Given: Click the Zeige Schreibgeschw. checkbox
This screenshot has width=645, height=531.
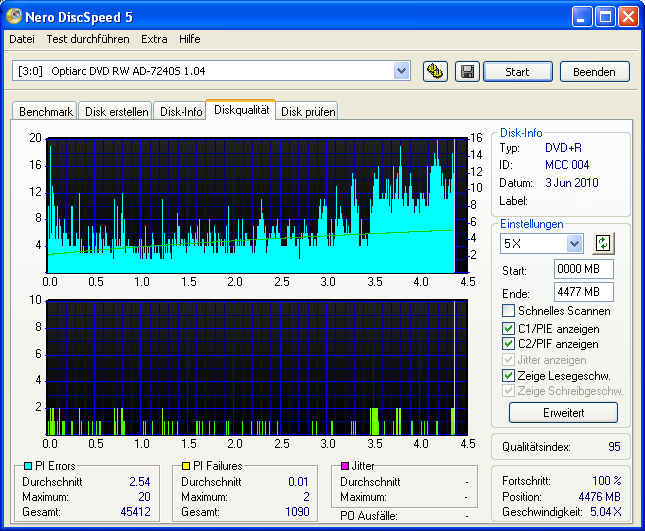Looking at the screenshot, I should tap(508, 390).
